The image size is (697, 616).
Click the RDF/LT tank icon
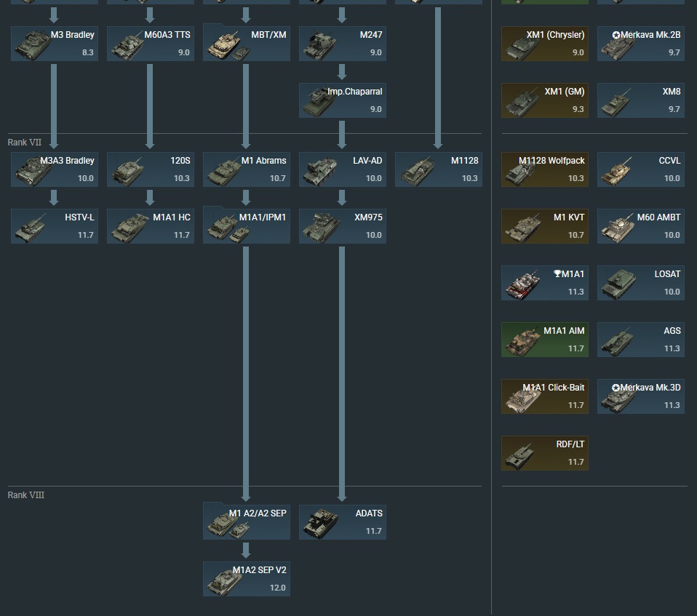[x=520, y=457]
